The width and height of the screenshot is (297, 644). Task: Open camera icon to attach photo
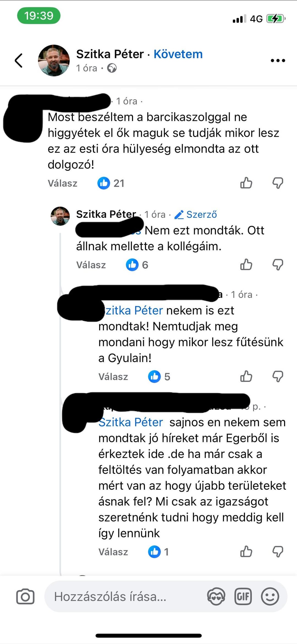pyautogui.click(x=25, y=597)
